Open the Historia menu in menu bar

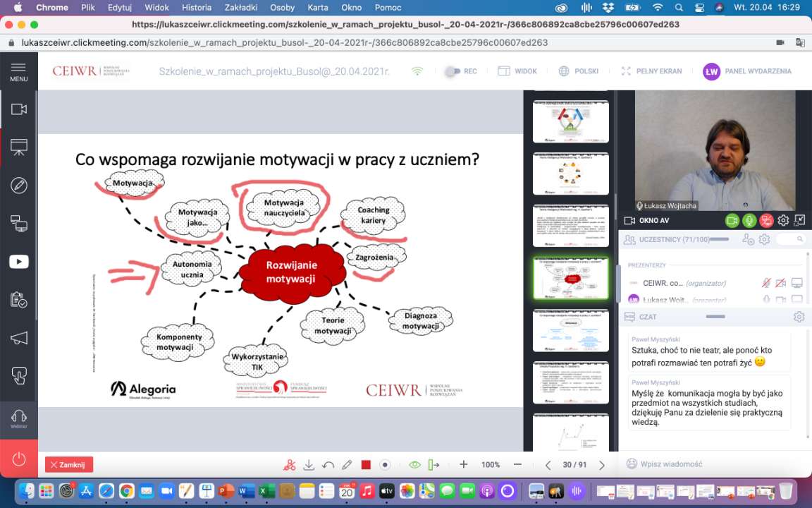(196, 8)
